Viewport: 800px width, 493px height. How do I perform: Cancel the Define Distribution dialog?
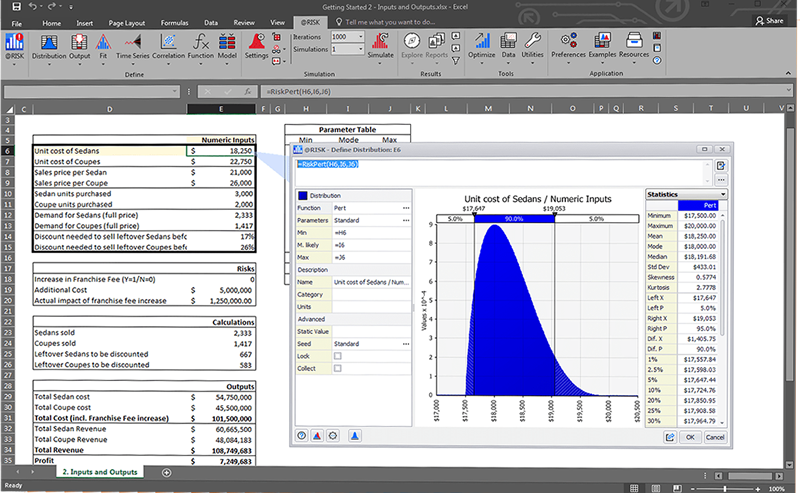click(x=715, y=437)
